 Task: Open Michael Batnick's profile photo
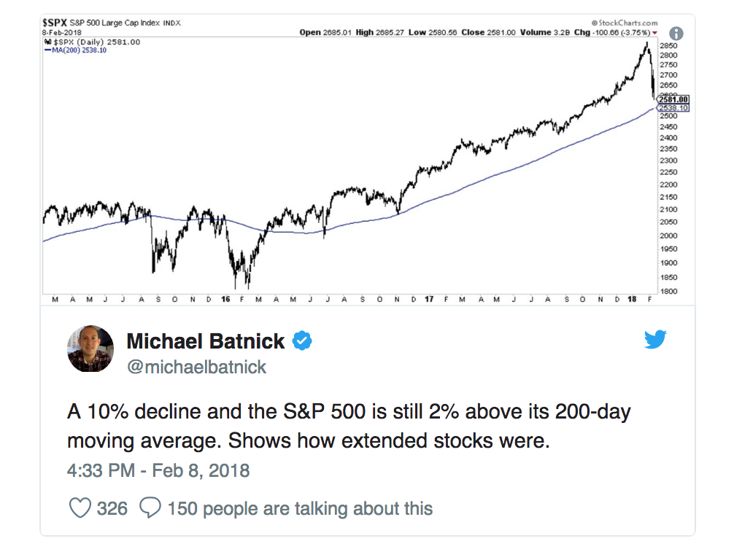pos(90,349)
